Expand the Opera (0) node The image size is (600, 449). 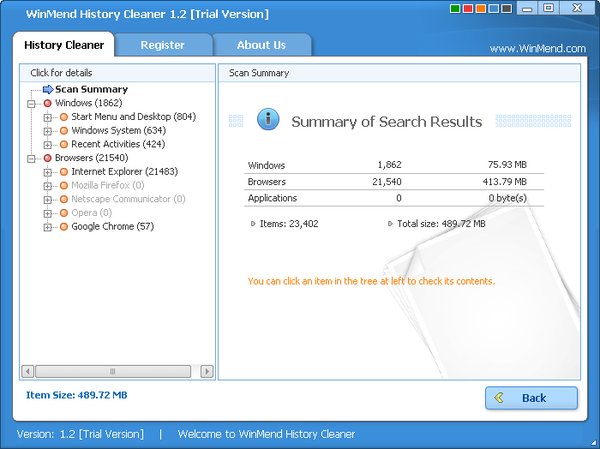pyautogui.click(x=47, y=214)
